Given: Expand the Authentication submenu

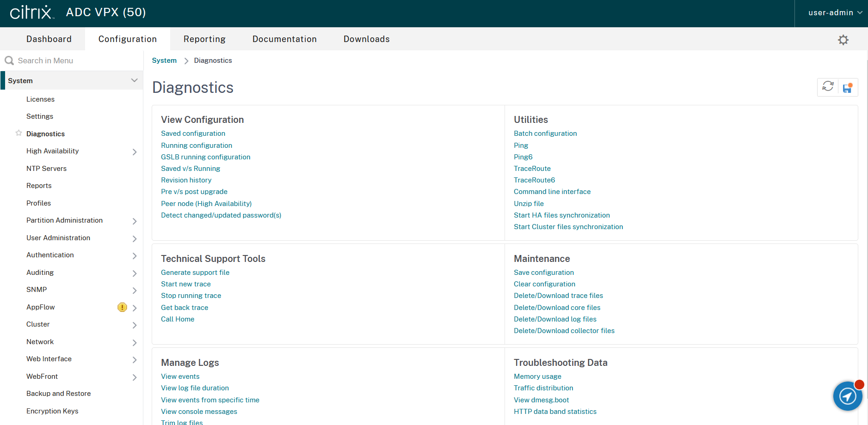Looking at the screenshot, I should point(134,255).
